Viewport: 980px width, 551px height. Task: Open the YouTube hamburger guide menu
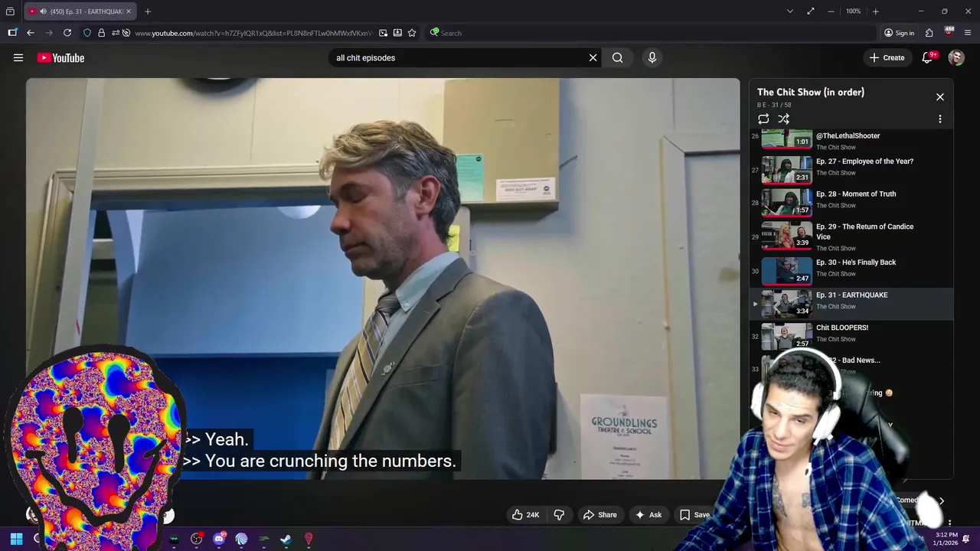point(18,57)
